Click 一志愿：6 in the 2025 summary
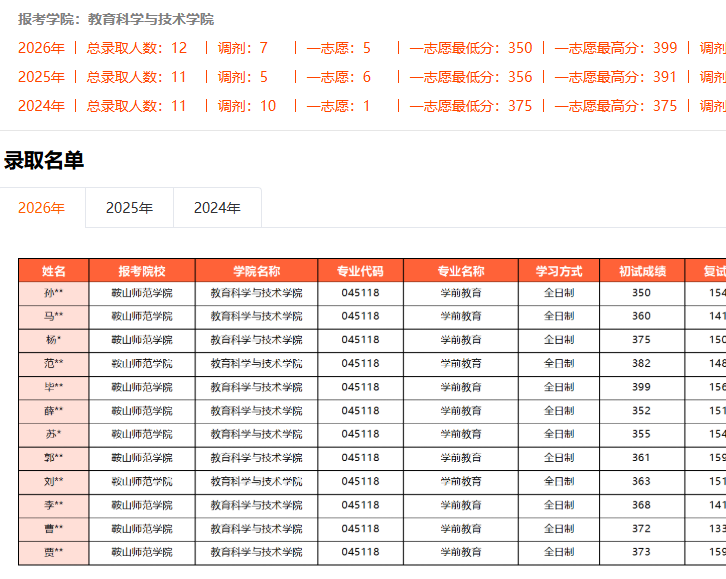 coord(338,77)
